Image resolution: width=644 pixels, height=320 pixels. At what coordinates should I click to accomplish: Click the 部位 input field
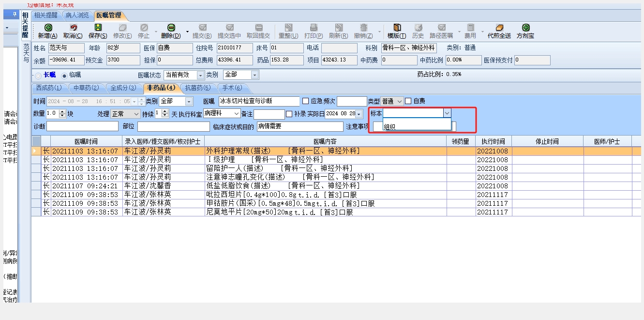pos(173,126)
